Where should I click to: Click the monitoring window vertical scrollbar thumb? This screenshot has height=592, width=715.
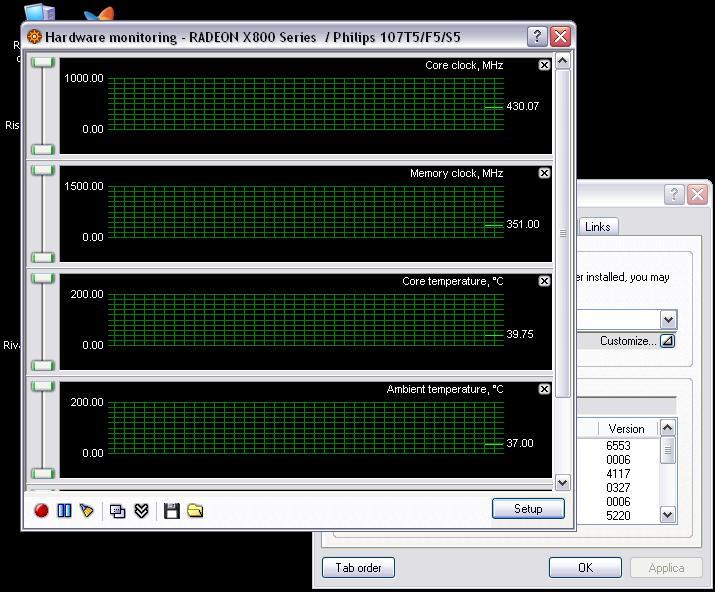click(563, 233)
